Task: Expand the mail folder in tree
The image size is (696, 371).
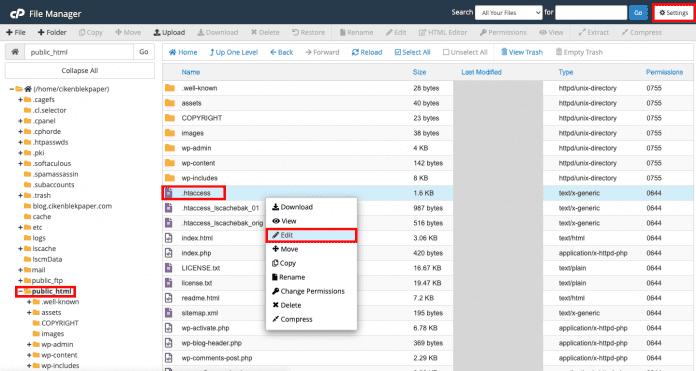Action: pyautogui.click(x=20, y=270)
